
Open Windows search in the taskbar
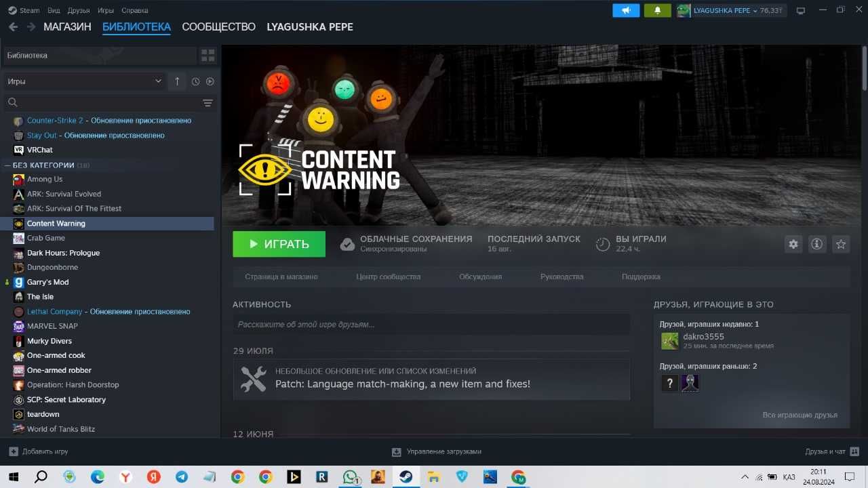point(41,477)
